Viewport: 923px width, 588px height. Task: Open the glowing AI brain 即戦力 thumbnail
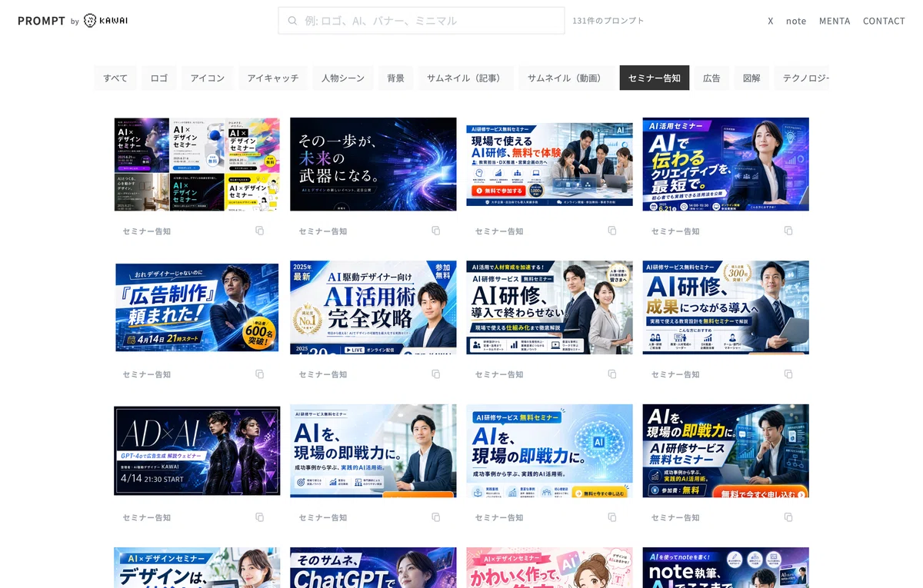(549, 450)
